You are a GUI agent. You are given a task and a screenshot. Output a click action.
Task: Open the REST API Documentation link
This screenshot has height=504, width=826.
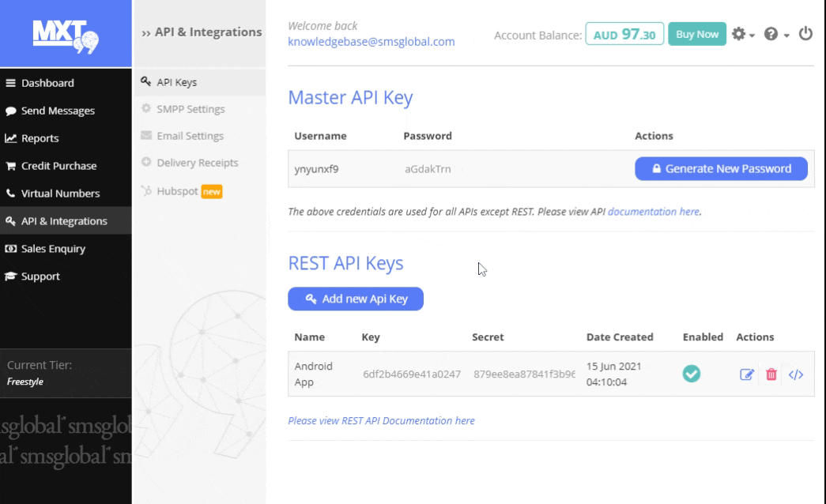click(x=381, y=420)
